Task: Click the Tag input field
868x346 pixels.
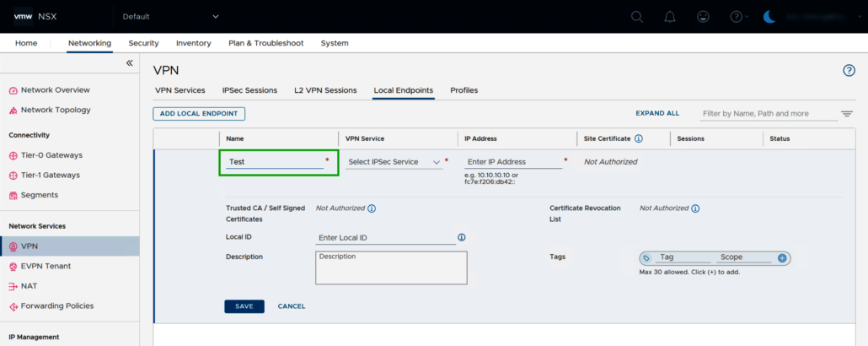Action: 683,257
